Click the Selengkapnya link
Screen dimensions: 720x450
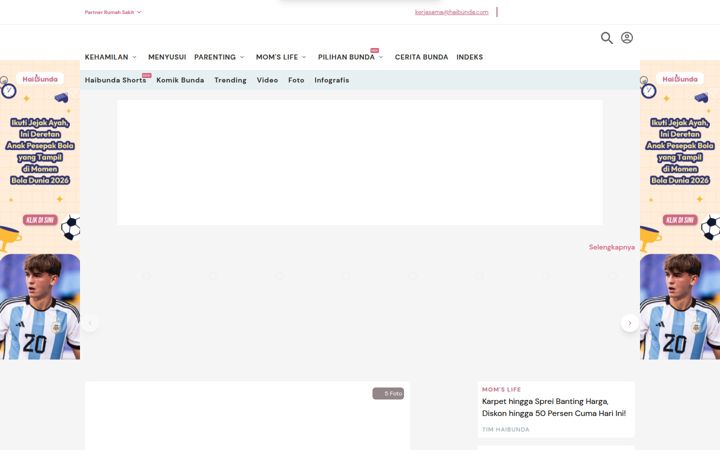pyautogui.click(x=612, y=247)
